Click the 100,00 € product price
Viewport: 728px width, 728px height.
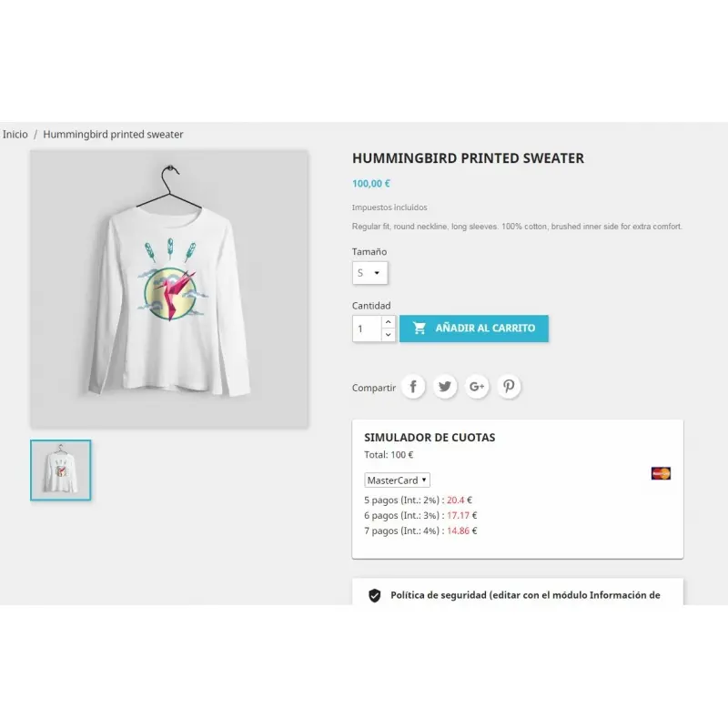pos(371,184)
